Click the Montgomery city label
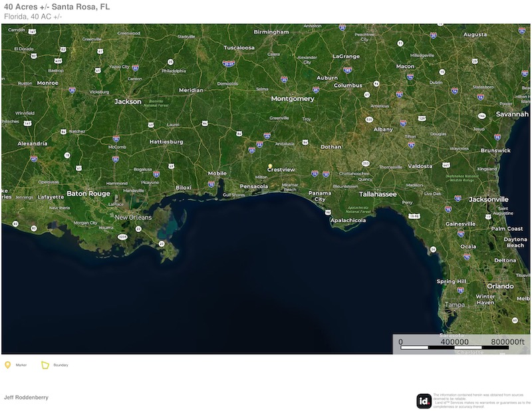Viewport: 532px width, 411px height. [293, 99]
